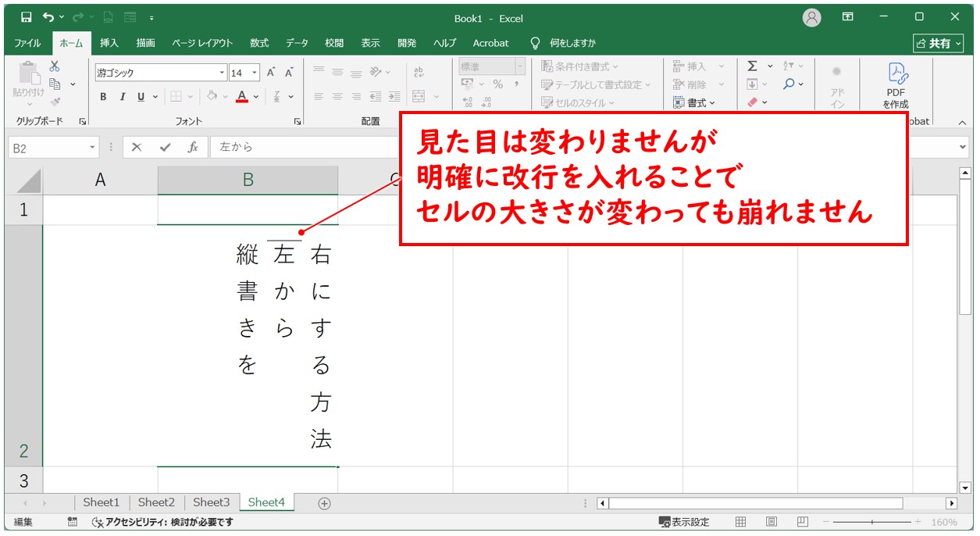
Task: Switch to the Sheet3 tab
Action: [212, 502]
